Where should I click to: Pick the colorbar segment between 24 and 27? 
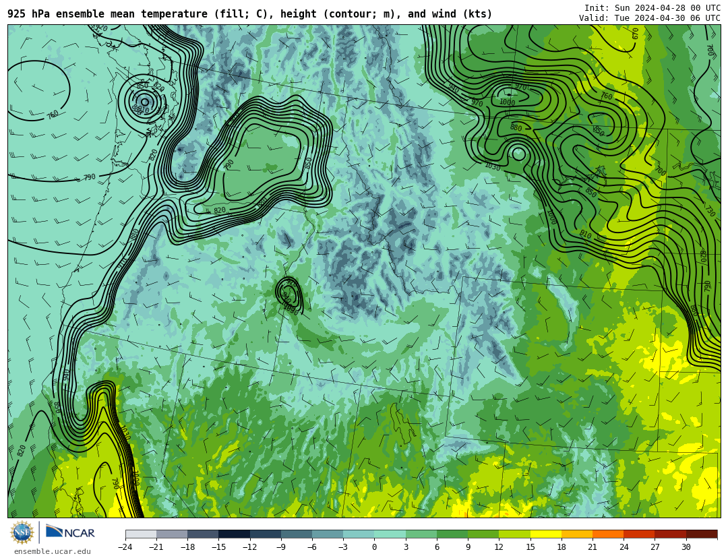pos(639,534)
